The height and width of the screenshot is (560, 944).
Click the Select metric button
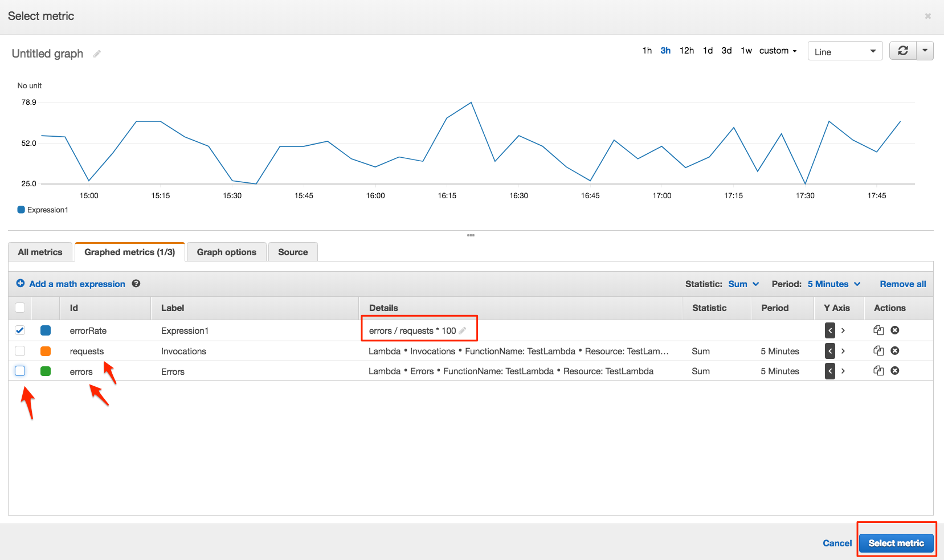pyautogui.click(x=896, y=543)
